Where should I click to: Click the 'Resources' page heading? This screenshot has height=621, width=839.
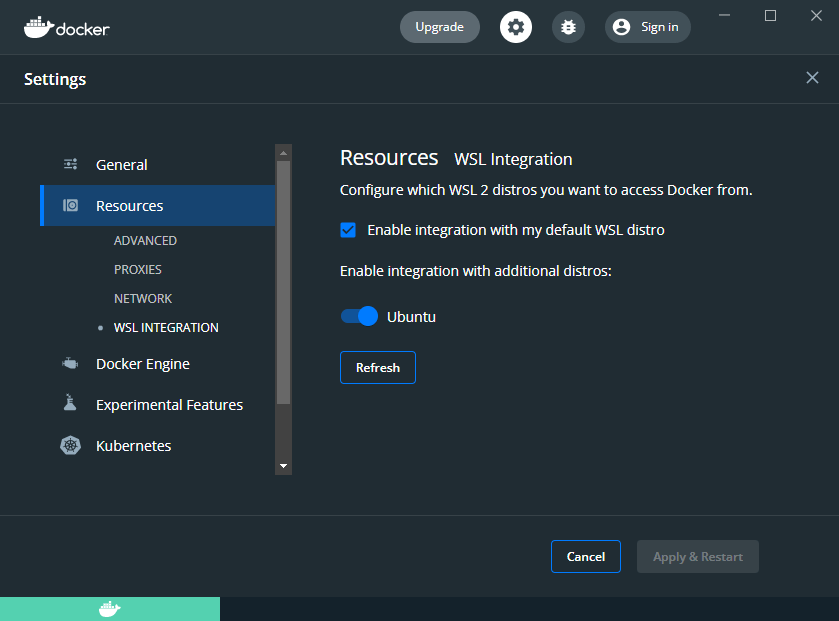point(389,158)
